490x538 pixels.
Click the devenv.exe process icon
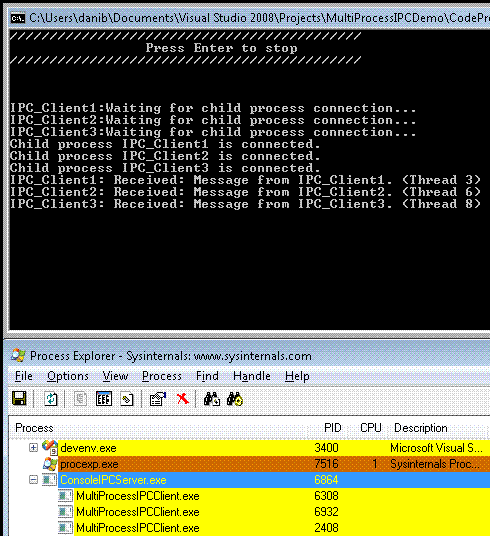click(x=50, y=447)
